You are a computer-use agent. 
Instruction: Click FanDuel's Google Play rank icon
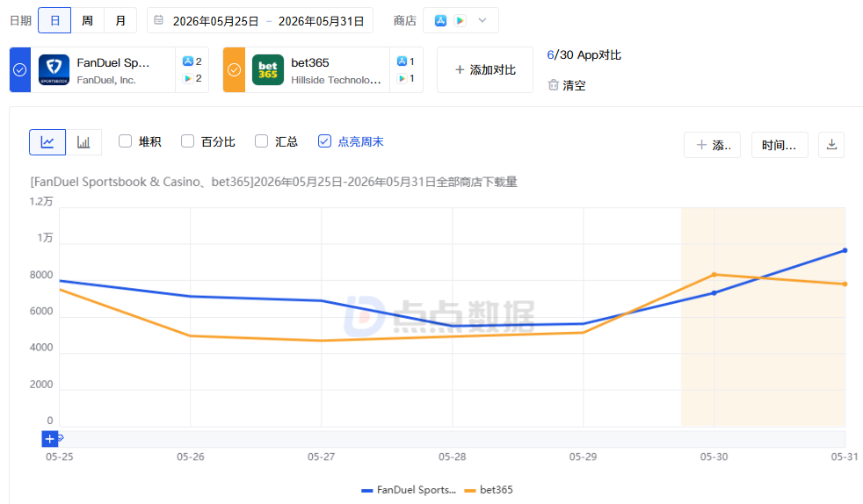pos(188,78)
